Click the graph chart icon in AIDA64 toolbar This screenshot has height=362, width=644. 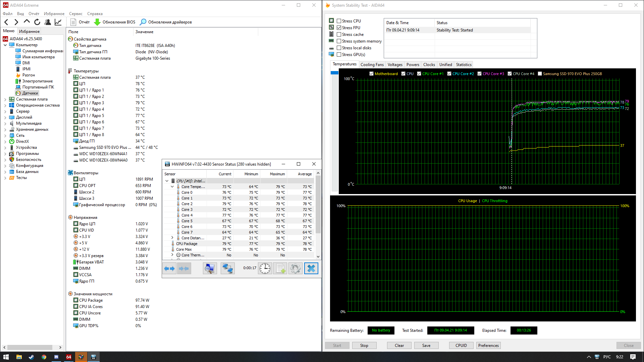pos(58,22)
